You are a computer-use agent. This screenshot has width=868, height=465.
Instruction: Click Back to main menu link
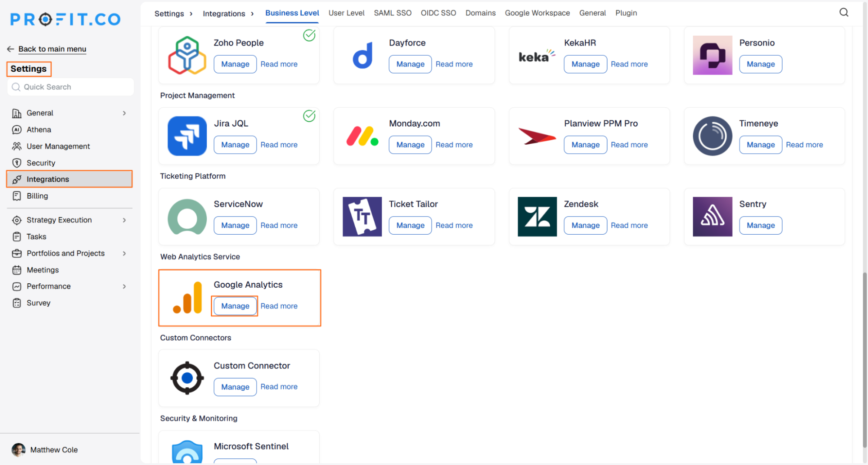pyautogui.click(x=52, y=49)
